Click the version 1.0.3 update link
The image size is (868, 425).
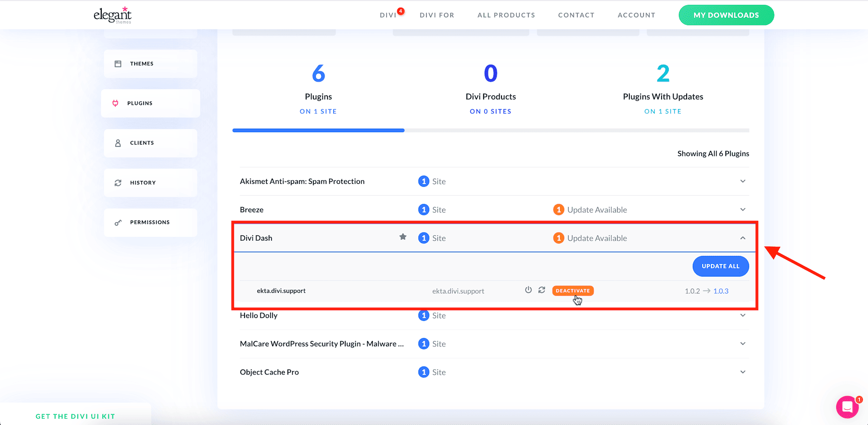coord(721,291)
